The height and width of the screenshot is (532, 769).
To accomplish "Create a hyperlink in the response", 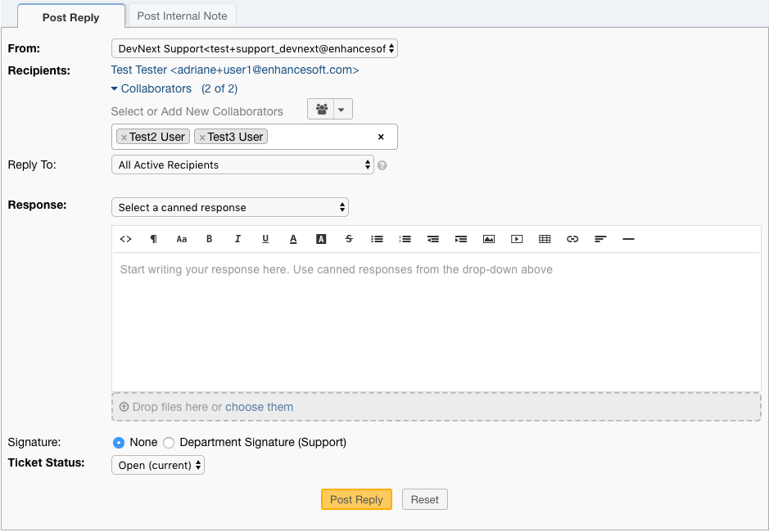I will (x=572, y=238).
